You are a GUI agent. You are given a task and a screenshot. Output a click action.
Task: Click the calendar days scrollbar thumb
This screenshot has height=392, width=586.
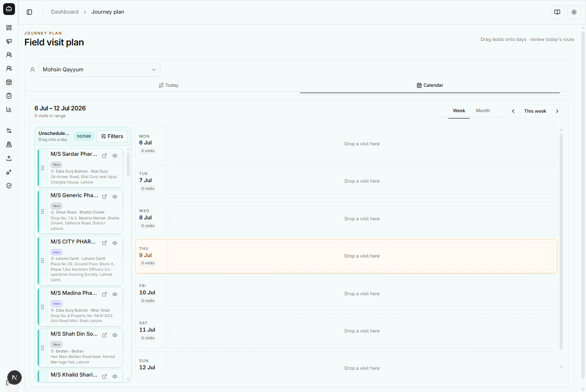[561, 242]
